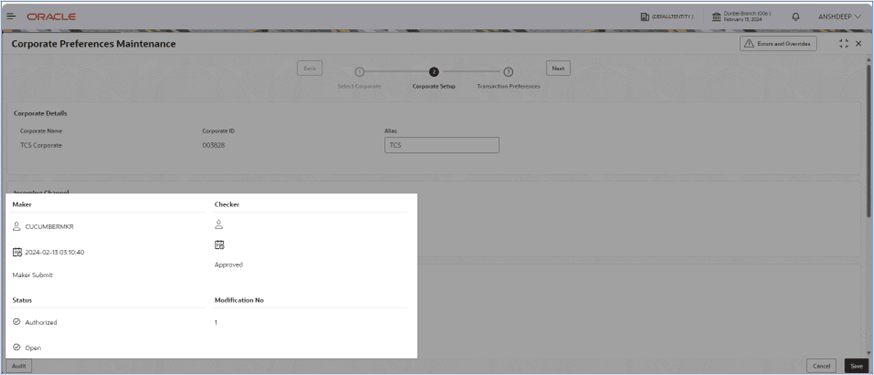Click the Maker Submit text

33,275
